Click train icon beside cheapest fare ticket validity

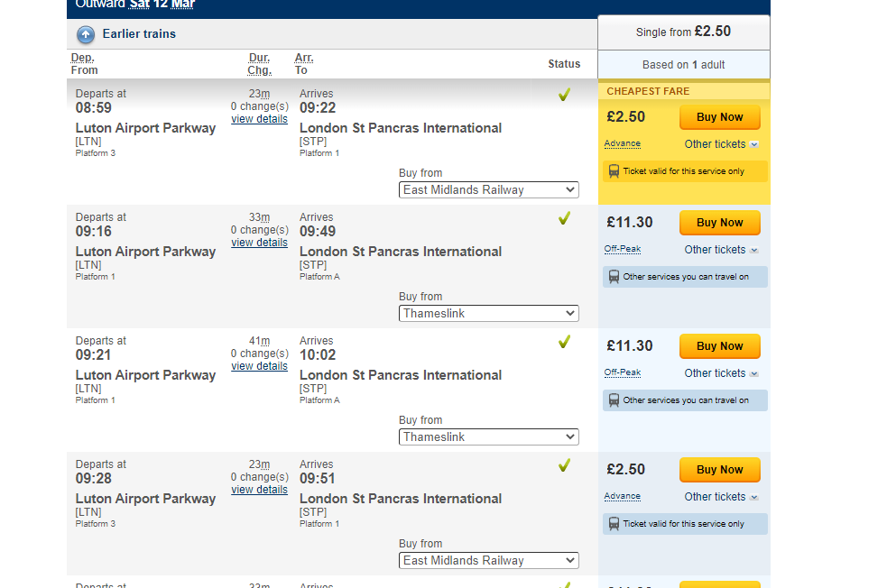pyautogui.click(x=614, y=170)
